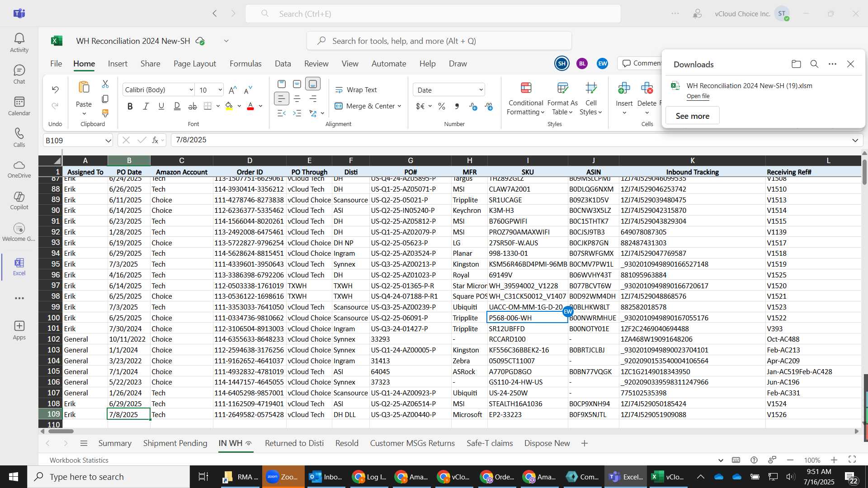
Task: Toggle Wrap Text
Action: [x=356, y=90]
